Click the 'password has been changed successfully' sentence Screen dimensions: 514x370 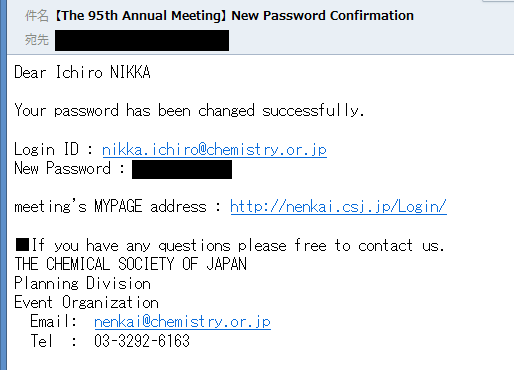click(189, 111)
